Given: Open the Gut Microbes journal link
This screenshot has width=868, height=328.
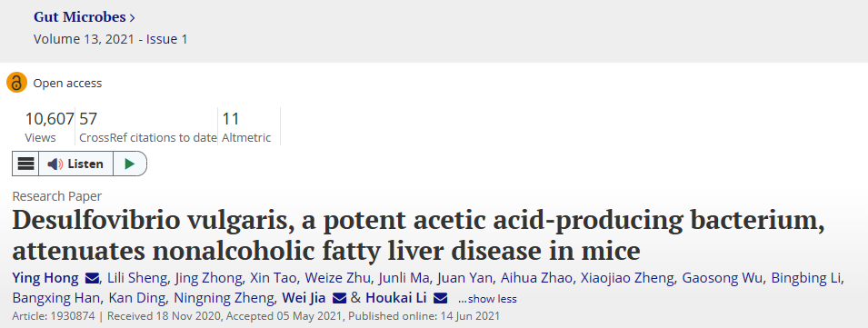Looking at the screenshot, I should [x=80, y=17].
